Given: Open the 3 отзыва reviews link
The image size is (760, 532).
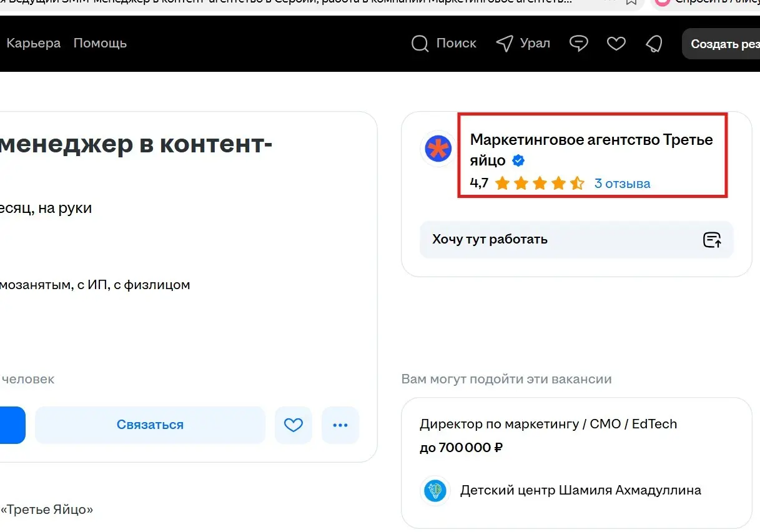Looking at the screenshot, I should click(622, 184).
